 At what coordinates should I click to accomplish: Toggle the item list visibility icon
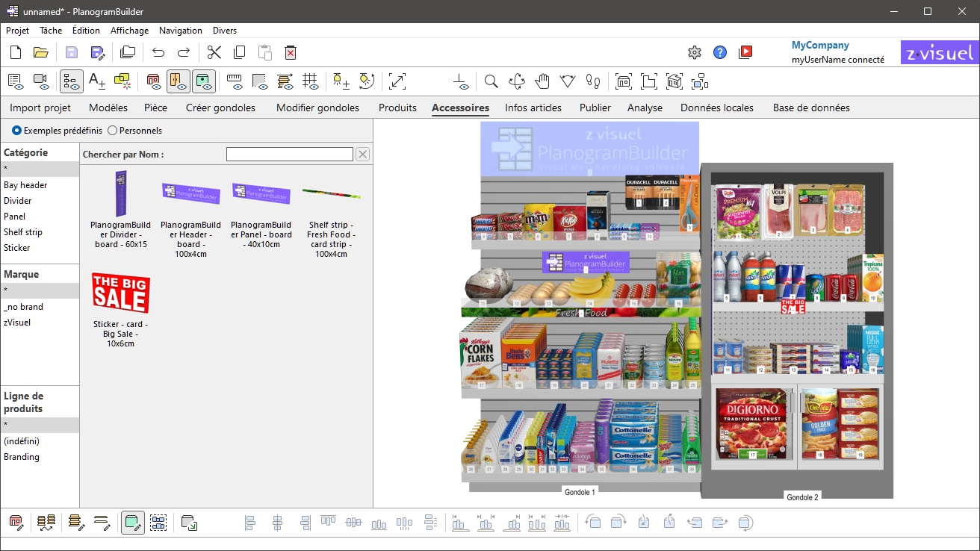[x=16, y=81]
